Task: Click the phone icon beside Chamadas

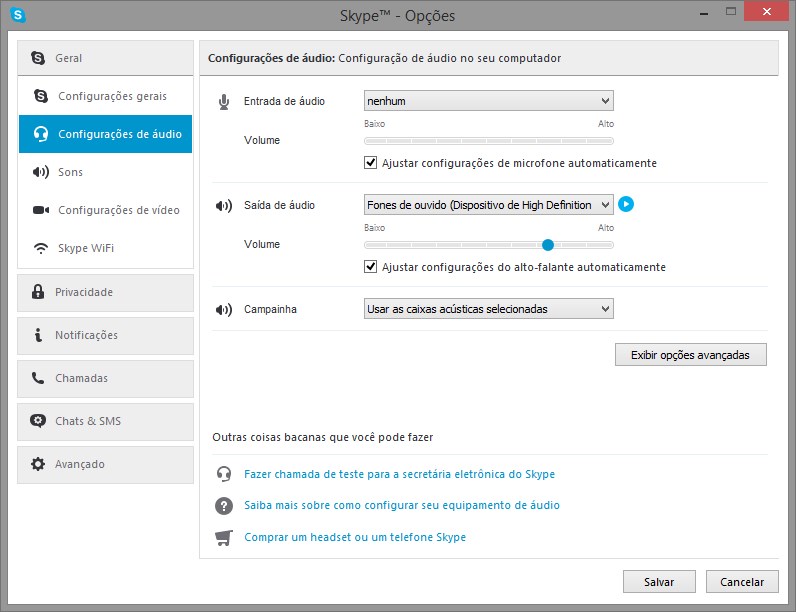Action: (38, 378)
